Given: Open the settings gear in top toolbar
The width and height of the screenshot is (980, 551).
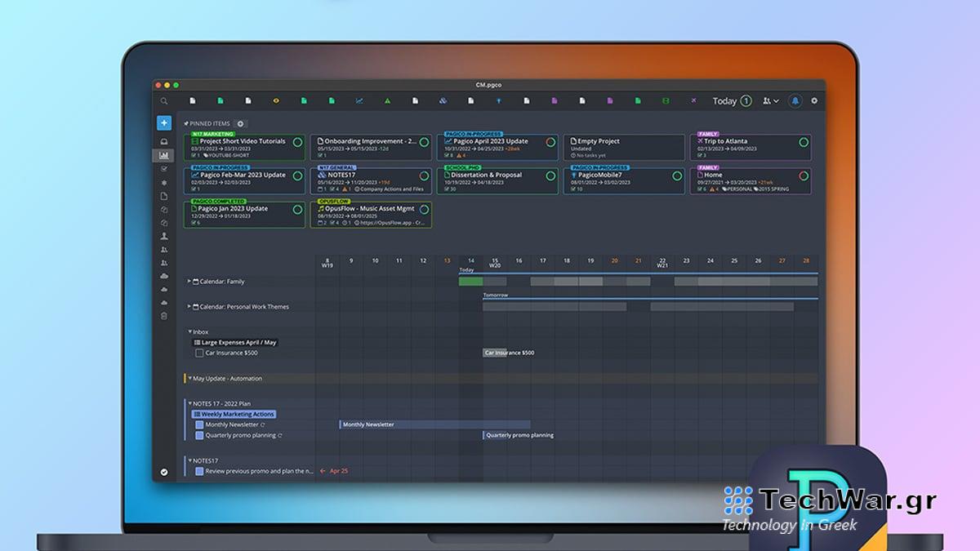Looking at the screenshot, I should click(813, 101).
